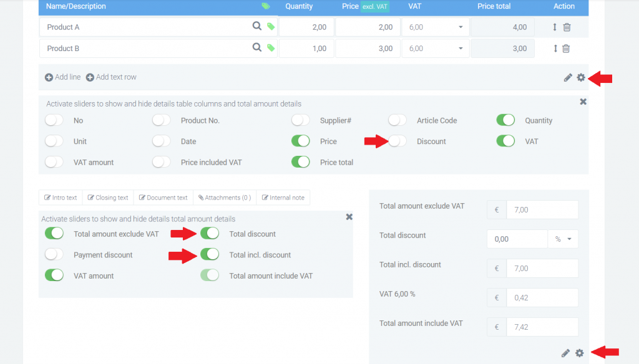Click Product B quantity field 1,00
Image resolution: width=639 pixels, height=364 pixels.
(x=306, y=49)
